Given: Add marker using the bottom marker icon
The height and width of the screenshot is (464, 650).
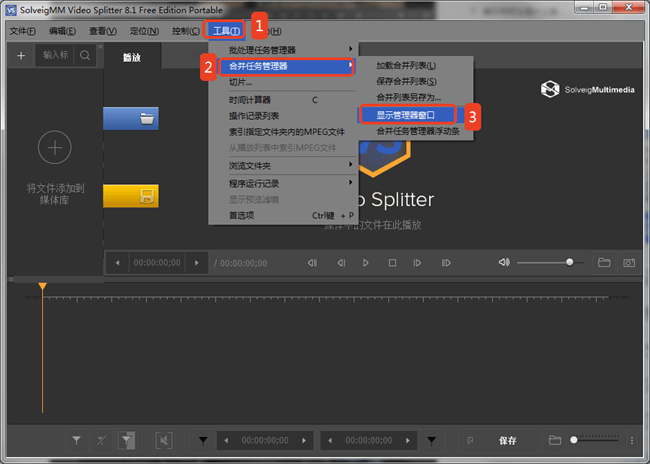Looking at the screenshot, I should pyautogui.click(x=76, y=440).
